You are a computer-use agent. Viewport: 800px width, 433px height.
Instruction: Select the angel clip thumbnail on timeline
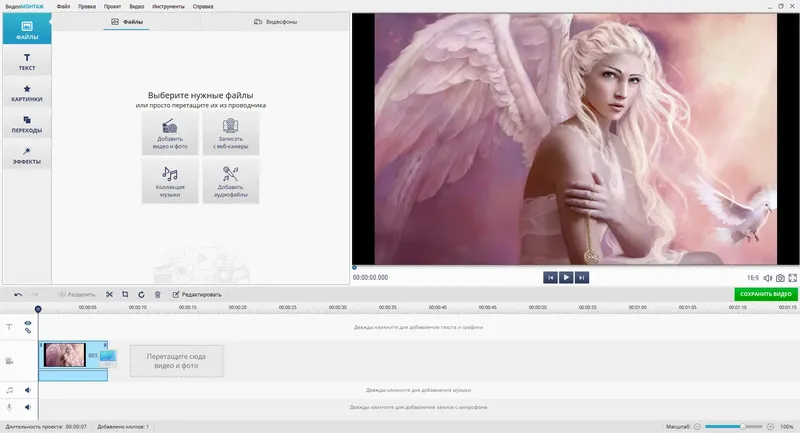tap(64, 355)
